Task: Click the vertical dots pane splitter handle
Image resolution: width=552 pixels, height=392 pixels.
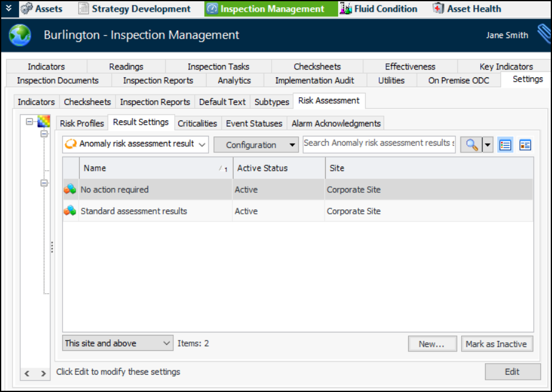Action: (52, 247)
